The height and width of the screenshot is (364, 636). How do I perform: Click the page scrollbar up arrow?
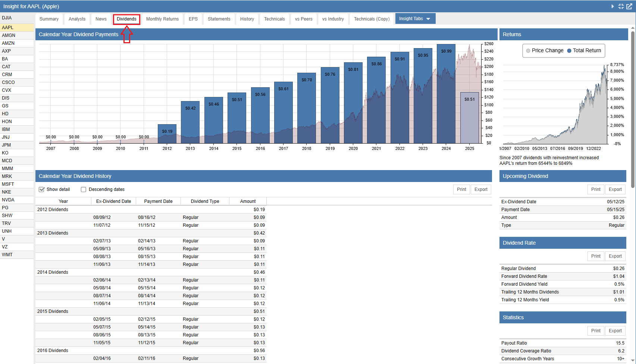point(633,28)
